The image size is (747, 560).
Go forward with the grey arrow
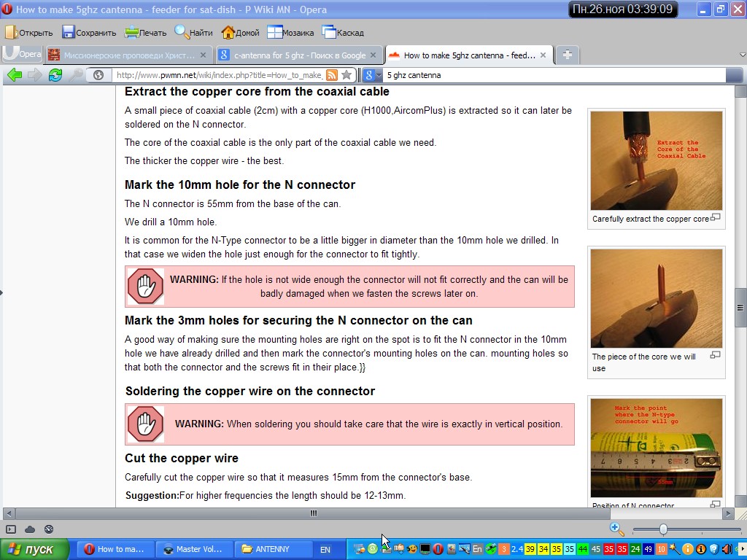point(35,75)
